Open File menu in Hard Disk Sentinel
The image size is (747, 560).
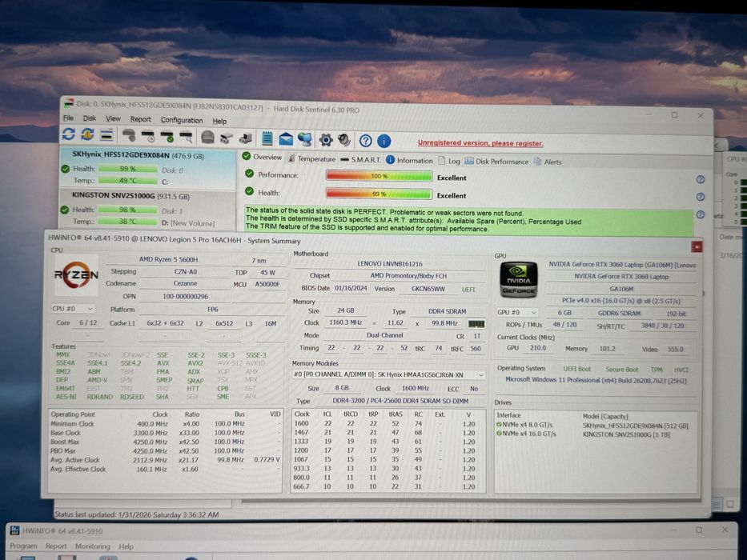(69, 118)
